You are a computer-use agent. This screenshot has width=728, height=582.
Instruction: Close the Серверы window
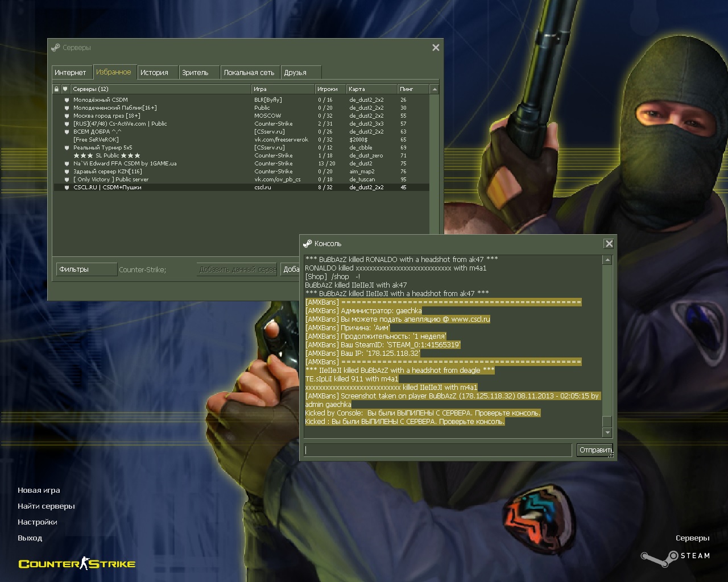pyautogui.click(x=436, y=48)
